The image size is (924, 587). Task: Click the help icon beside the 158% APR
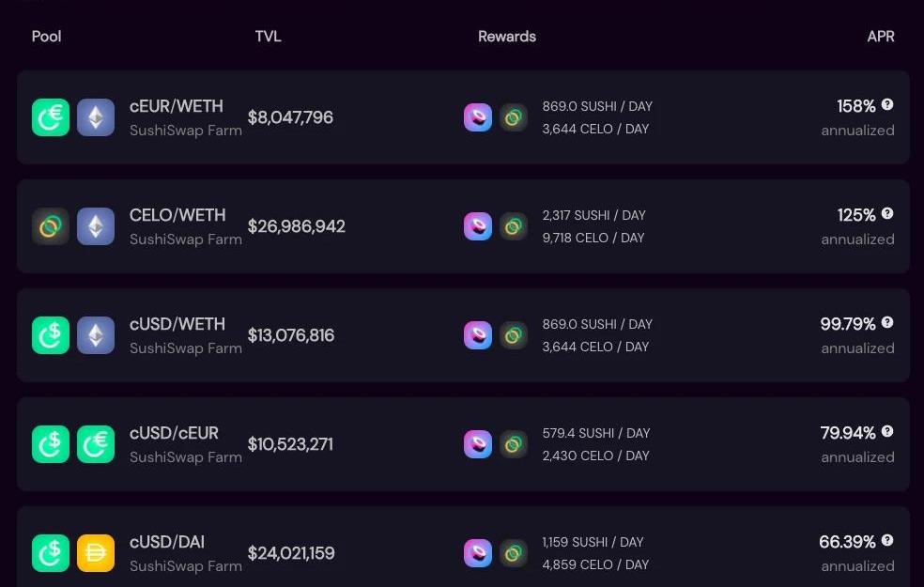coord(887,105)
